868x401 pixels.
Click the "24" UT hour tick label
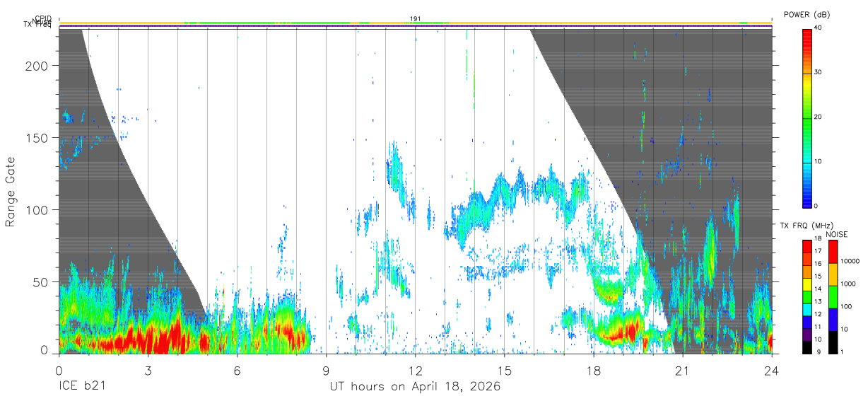(772, 371)
